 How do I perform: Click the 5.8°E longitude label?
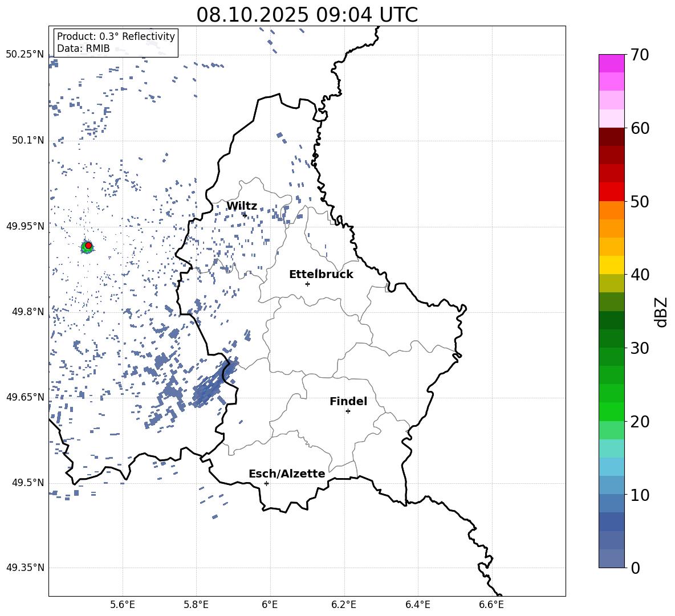196,605
